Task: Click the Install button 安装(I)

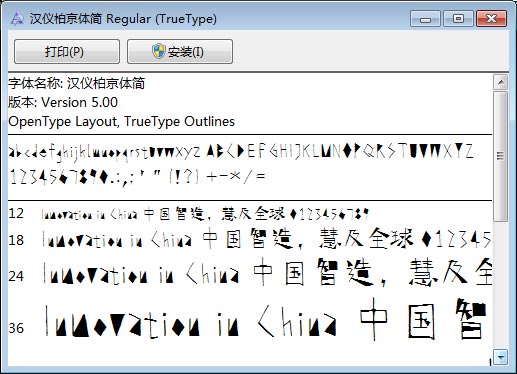Action: [x=180, y=52]
